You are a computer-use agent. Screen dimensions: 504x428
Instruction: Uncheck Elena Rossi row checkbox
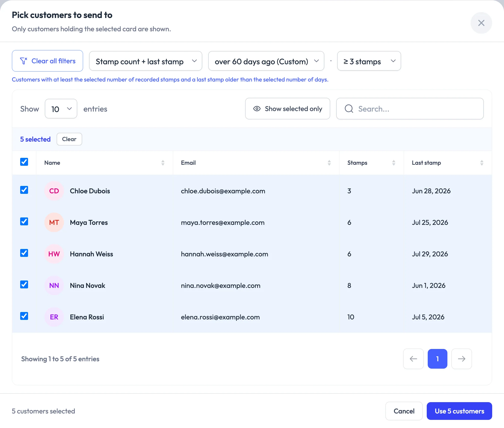tap(24, 316)
